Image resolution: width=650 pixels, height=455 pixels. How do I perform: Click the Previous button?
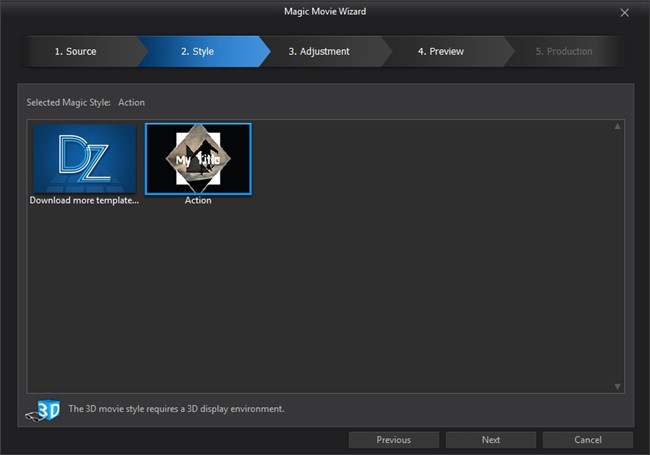click(394, 440)
